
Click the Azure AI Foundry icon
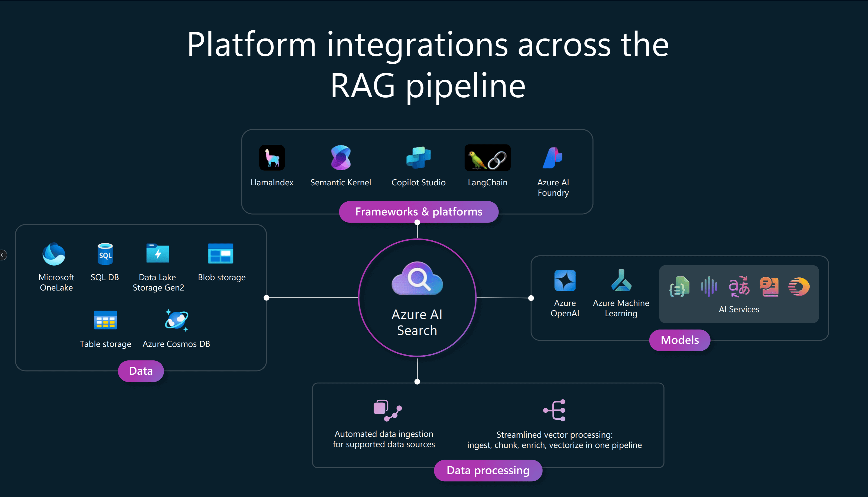point(553,158)
